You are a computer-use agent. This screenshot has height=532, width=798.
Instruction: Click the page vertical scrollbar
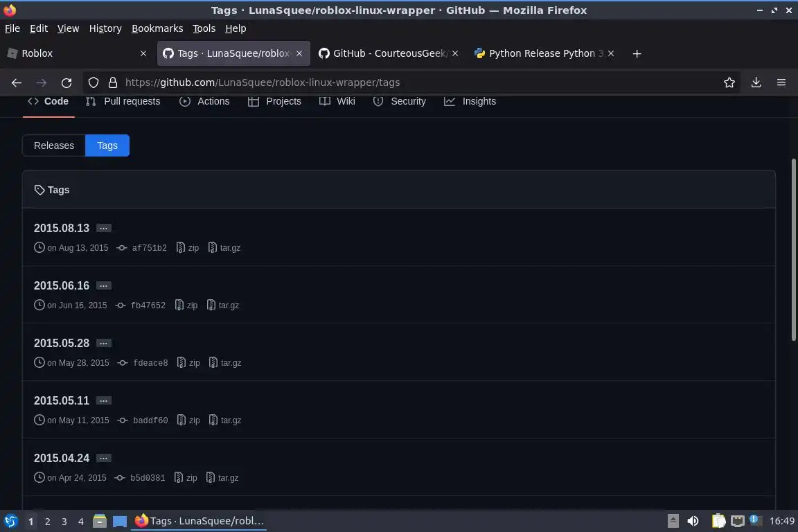[x=793, y=249]
